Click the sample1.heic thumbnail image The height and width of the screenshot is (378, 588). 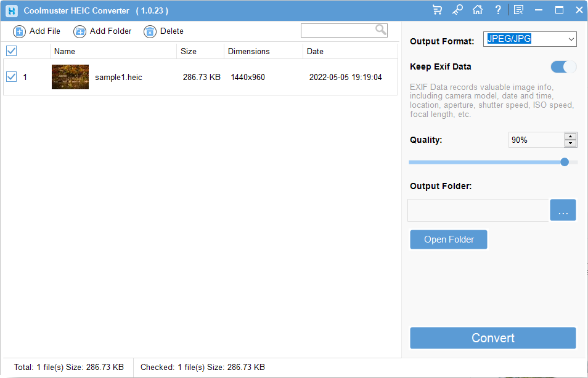click(70, 77)
